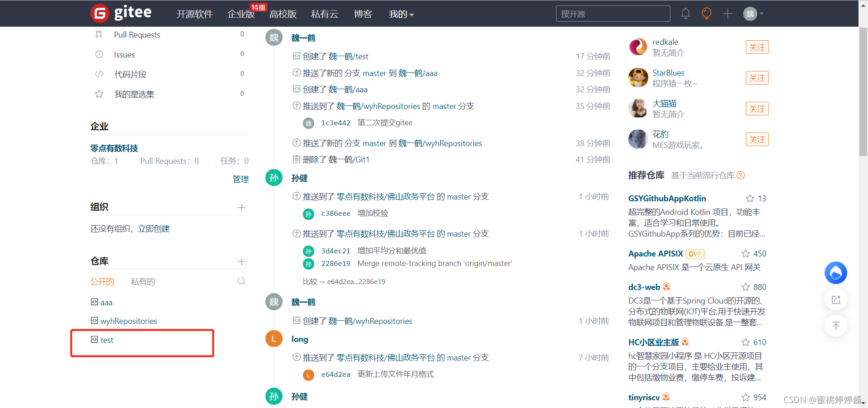Click the Pull Requests branch icon

(x=99, y=34)
